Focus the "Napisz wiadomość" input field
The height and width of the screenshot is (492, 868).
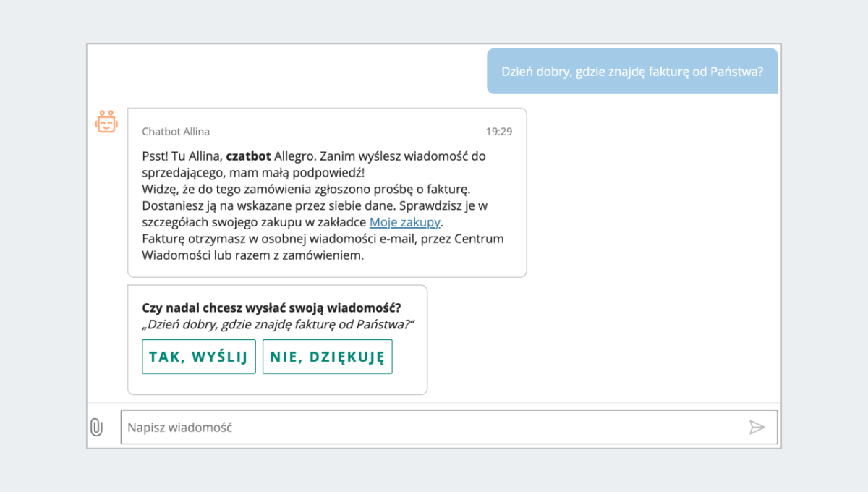(434, 428)
